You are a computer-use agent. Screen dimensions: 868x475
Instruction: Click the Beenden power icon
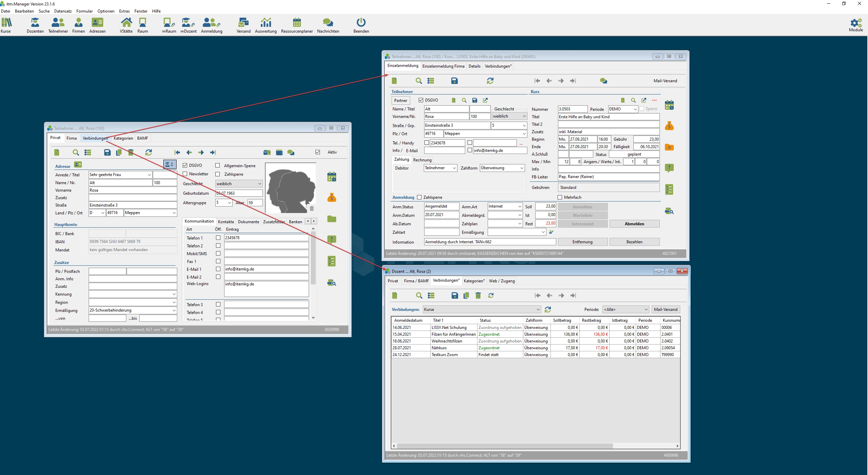tap(361, 22)
